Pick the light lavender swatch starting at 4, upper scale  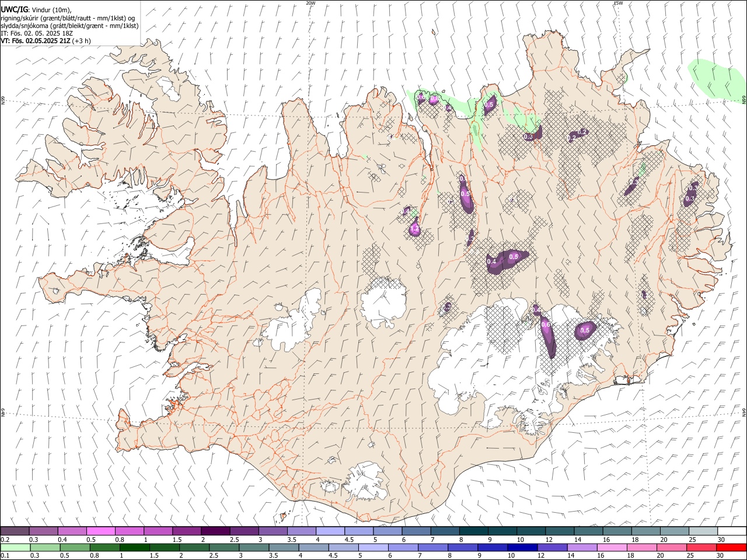[330, 531]
